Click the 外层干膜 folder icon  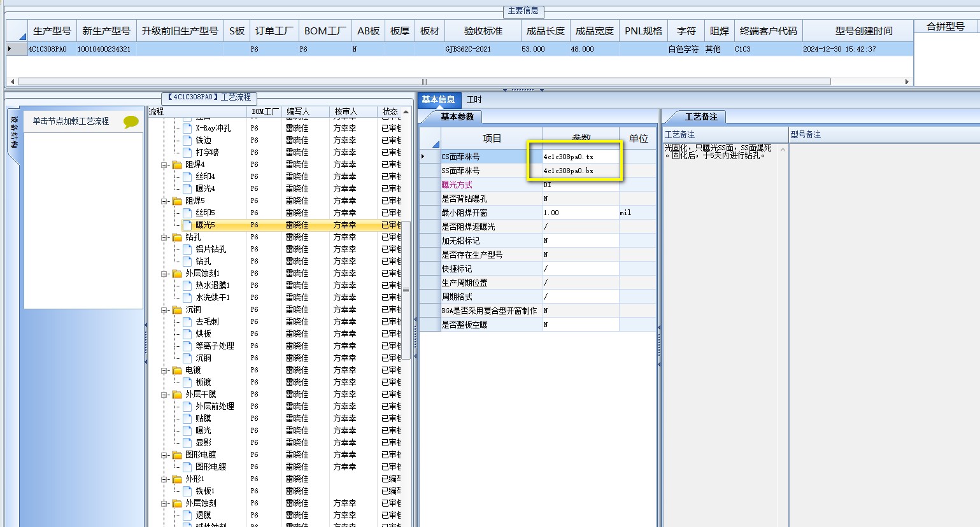(x=177, y=395)
